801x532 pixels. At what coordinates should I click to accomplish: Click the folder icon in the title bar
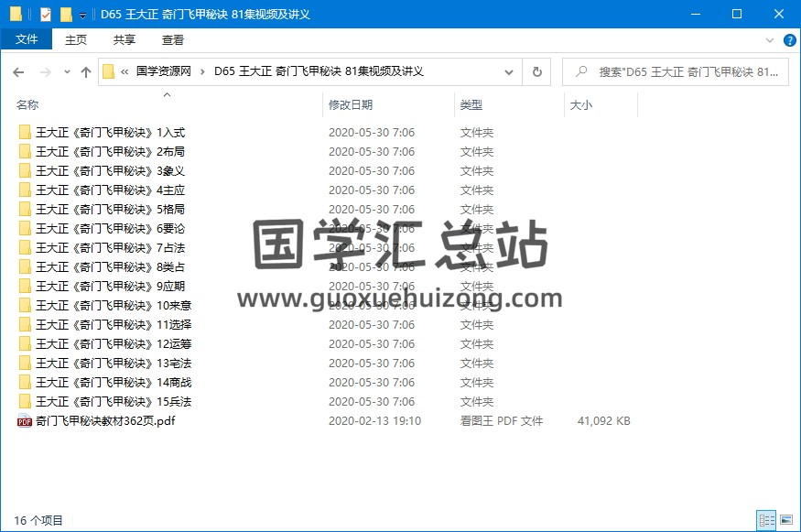16,15
